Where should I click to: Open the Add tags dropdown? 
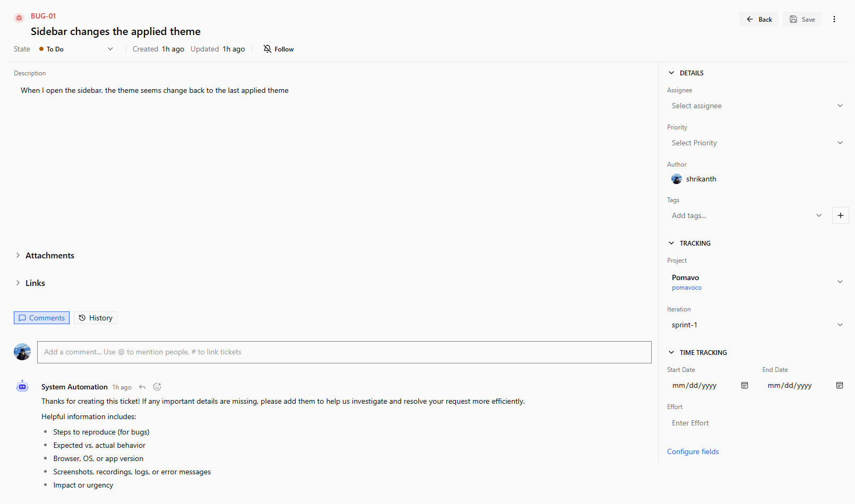pos(747,215)
